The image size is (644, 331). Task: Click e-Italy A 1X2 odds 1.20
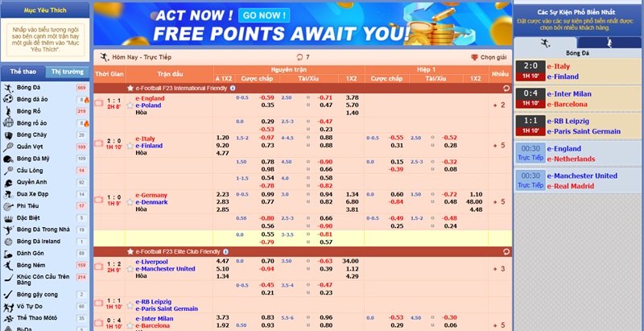pyautogui.click(x=222, y=138)
